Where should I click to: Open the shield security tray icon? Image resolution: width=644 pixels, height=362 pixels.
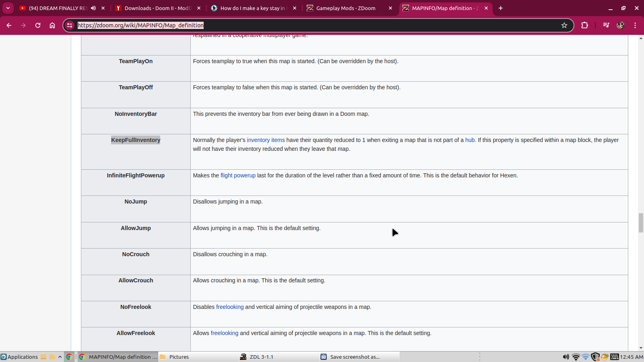[595, 357]
